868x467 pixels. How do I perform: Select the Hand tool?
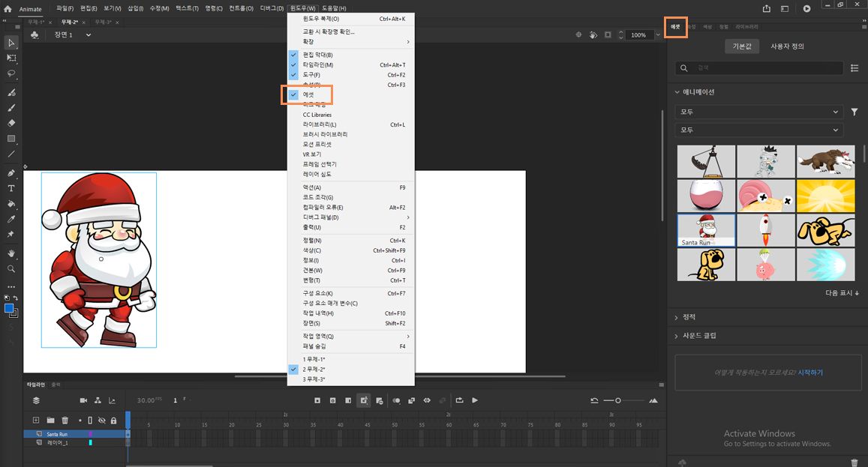point(11,253)
